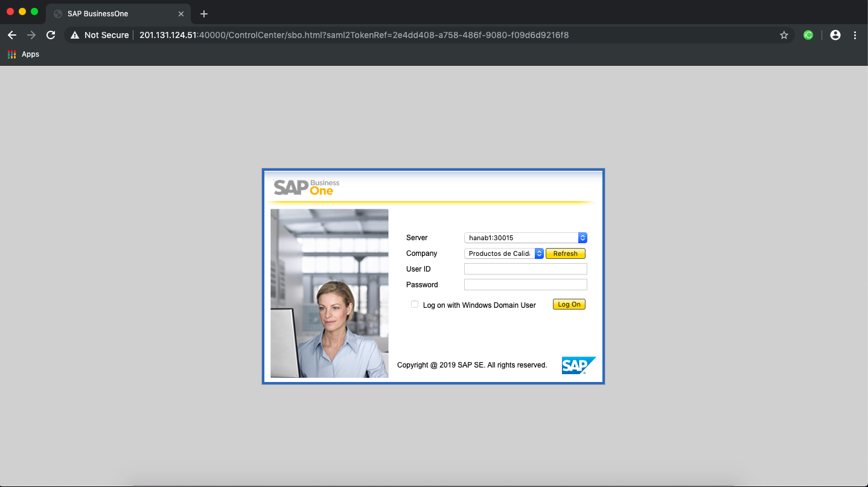The height and width of the screenshot is (487, 868).
Task: Open Apps grid icon in bookmarks bar
Action: tap(11, 54)
